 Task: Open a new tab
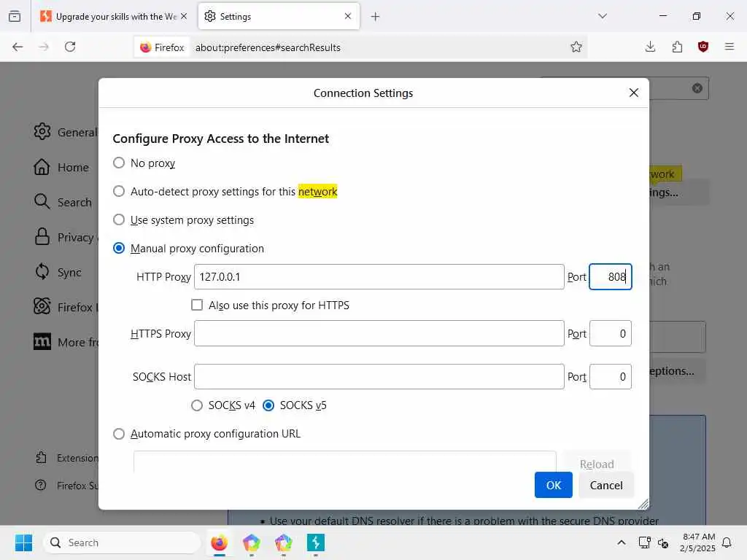click(x=375, y=16)
